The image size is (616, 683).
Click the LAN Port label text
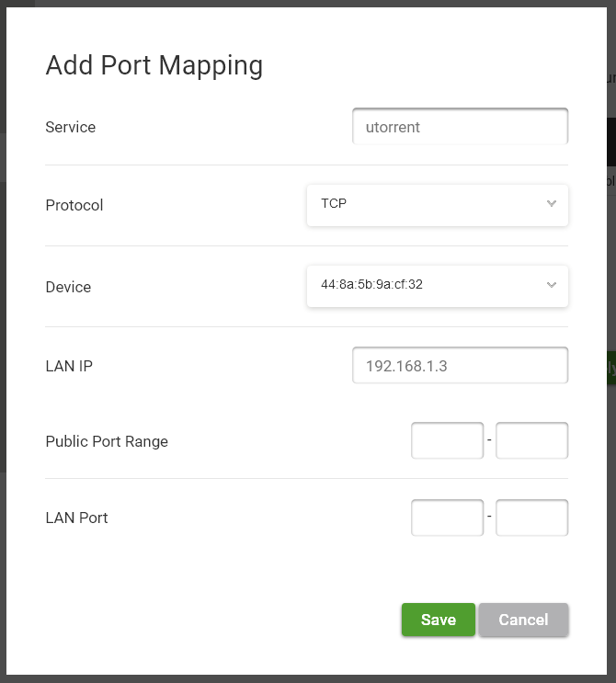click(x=76, y=518)
